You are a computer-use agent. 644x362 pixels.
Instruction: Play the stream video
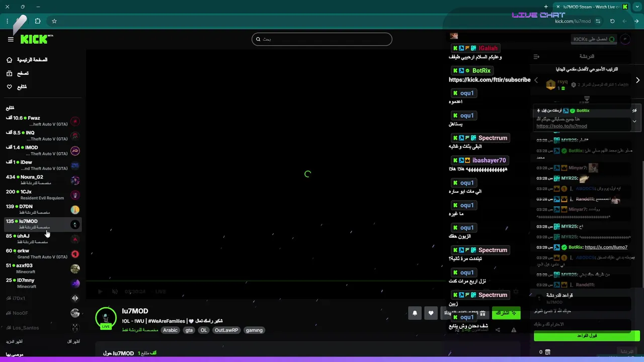tap(100, 292)
